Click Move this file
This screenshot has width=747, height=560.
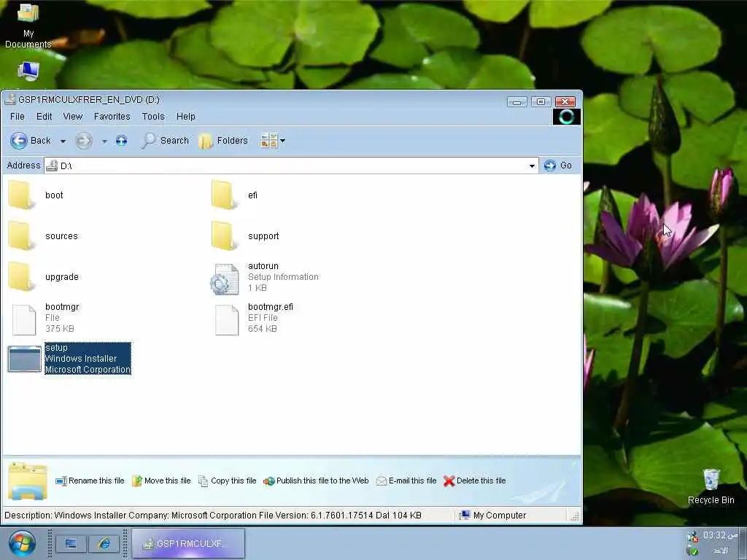161,481
